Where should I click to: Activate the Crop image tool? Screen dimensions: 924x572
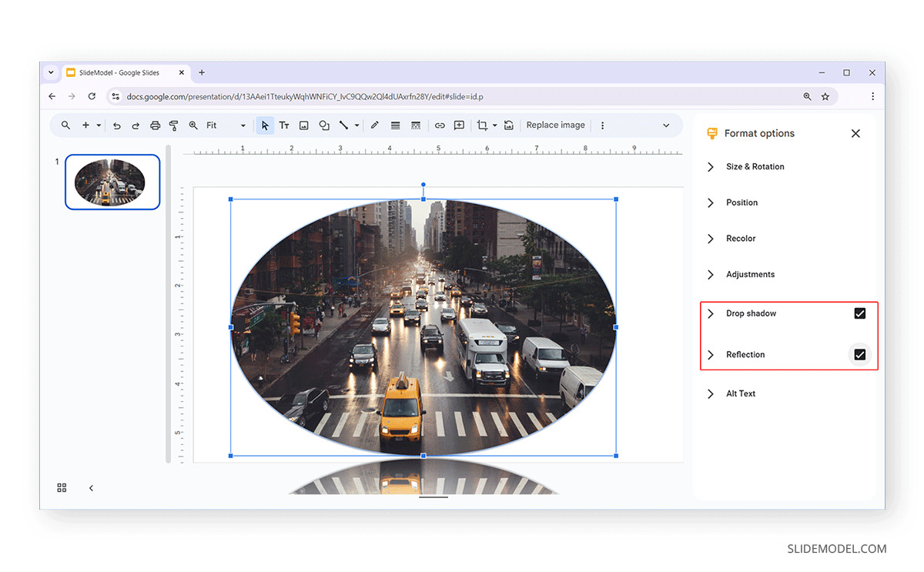tap(483, 125)
